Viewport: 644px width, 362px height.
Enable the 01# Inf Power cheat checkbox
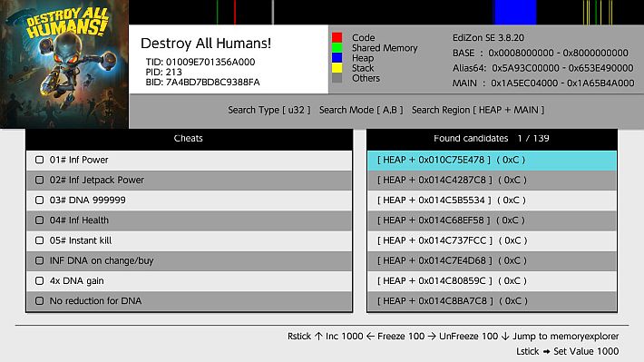pyautogui.click(x=39, y=160)
